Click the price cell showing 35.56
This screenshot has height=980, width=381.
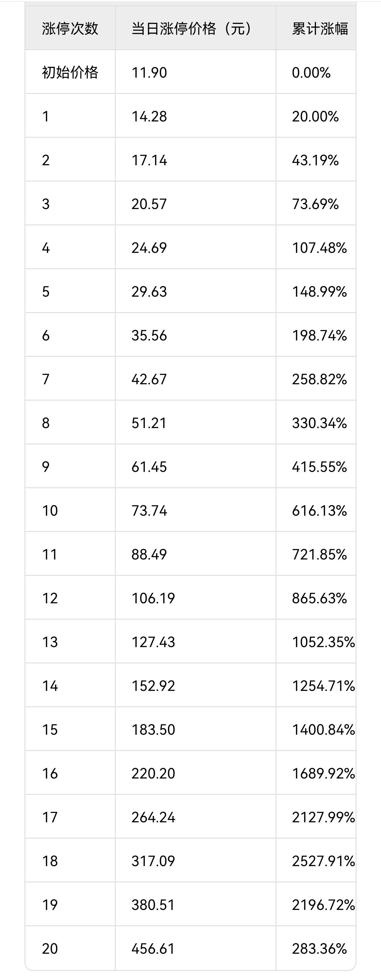point(149,336)
